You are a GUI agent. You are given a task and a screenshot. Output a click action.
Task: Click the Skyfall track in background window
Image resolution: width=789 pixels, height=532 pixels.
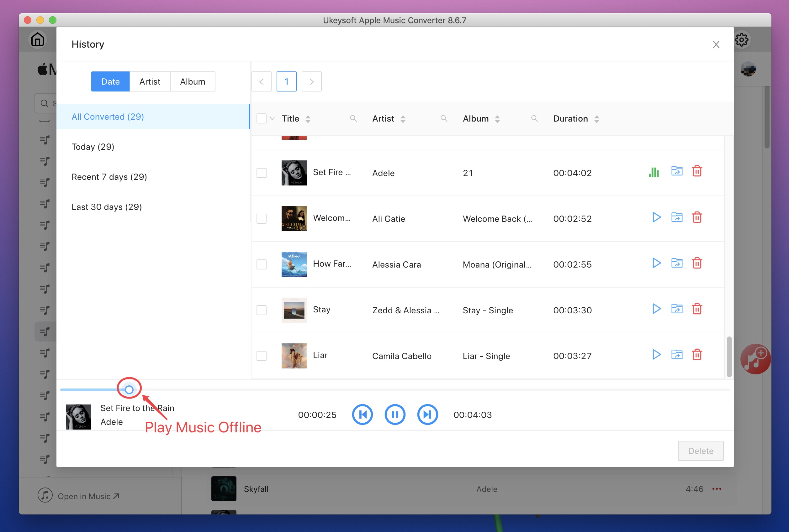(x=256, y=489)
